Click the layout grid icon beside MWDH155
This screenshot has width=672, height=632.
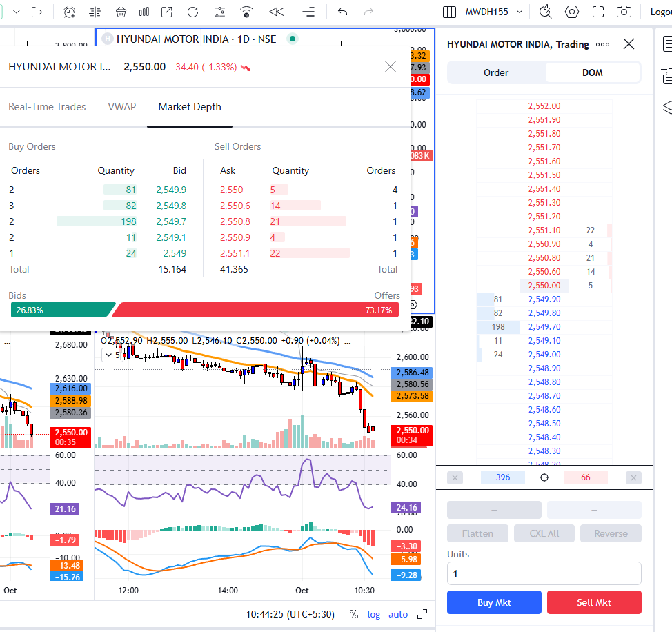pos(449,12)
